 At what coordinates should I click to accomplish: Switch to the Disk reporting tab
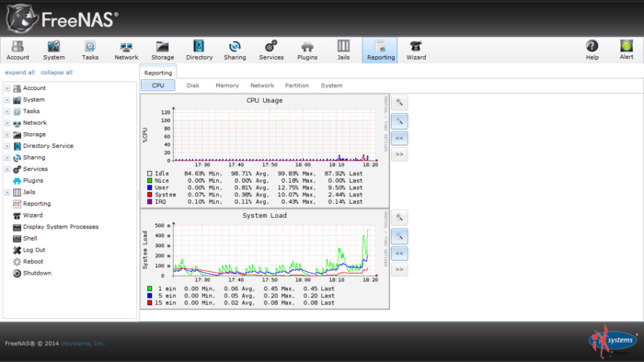coord(192,85)
